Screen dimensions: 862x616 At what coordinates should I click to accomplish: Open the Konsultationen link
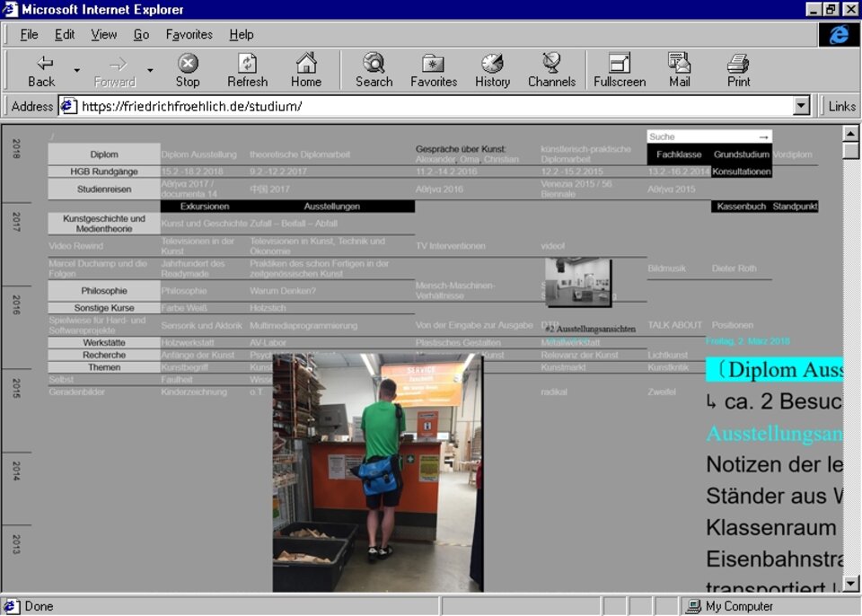[x=741, y=172]
